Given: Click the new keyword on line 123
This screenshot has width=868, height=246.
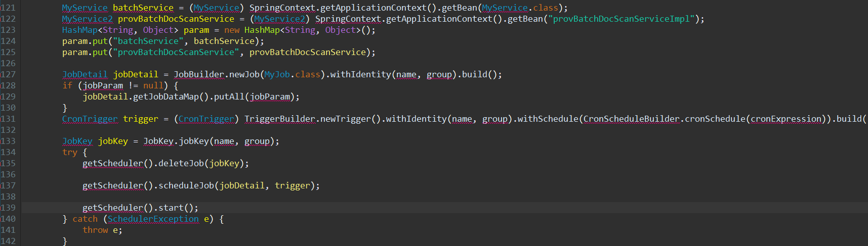Looking at the screenshot, I should (x=232, y=30).
